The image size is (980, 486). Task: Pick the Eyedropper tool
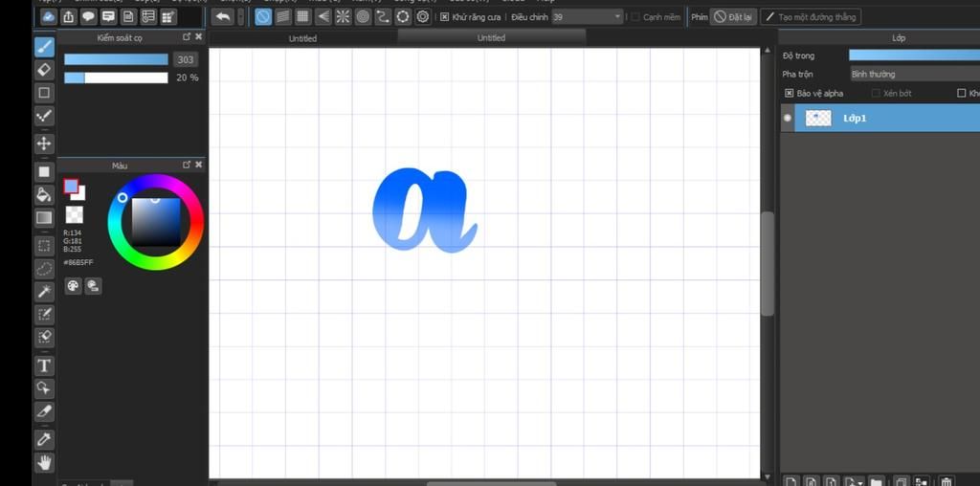click(x=44, y=439)
